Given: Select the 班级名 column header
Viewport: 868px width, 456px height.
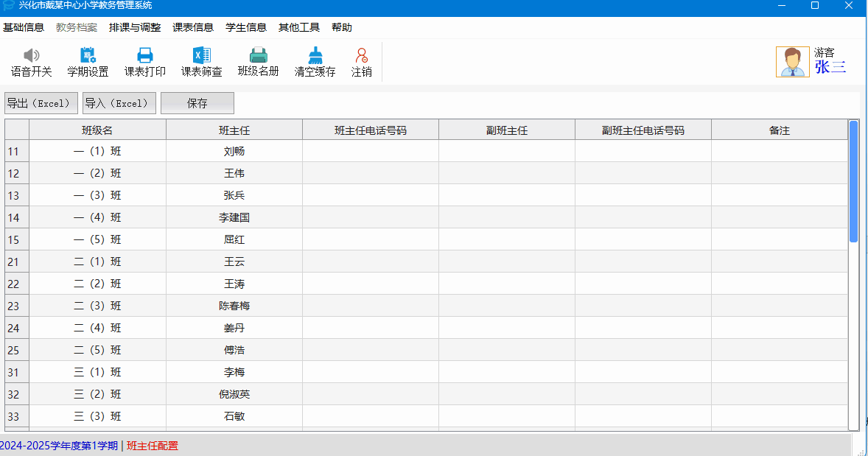Looking at the screenshot, I should (97, 130).
